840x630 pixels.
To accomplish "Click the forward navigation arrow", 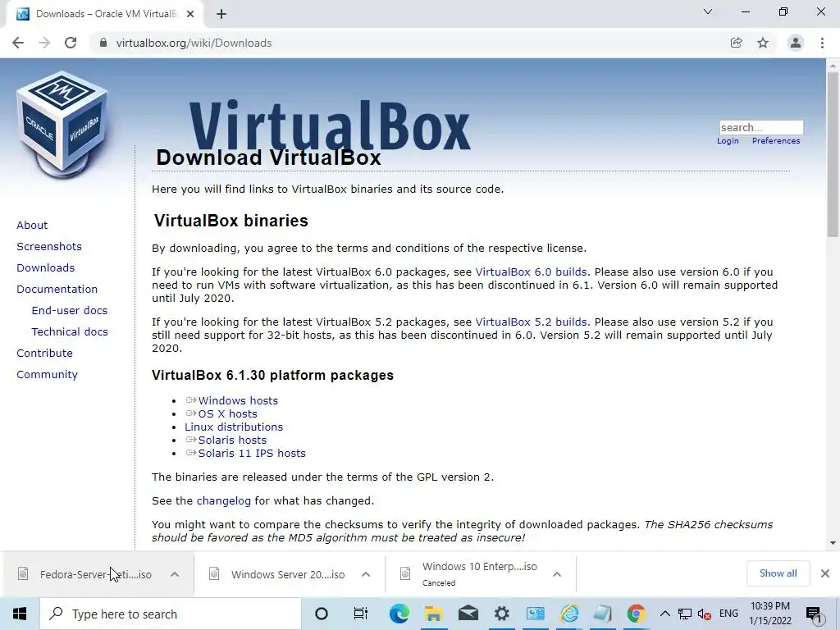I will (x=44, y=43).
